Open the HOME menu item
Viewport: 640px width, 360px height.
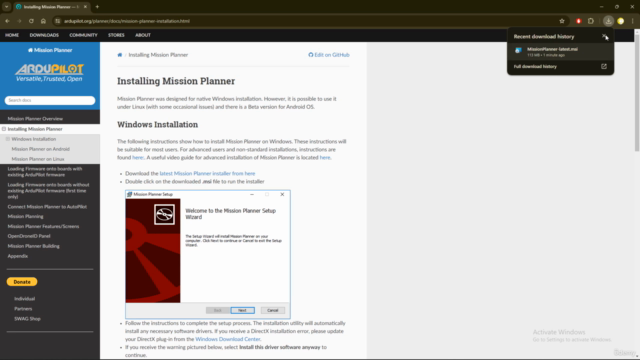[x=12, y=35]
